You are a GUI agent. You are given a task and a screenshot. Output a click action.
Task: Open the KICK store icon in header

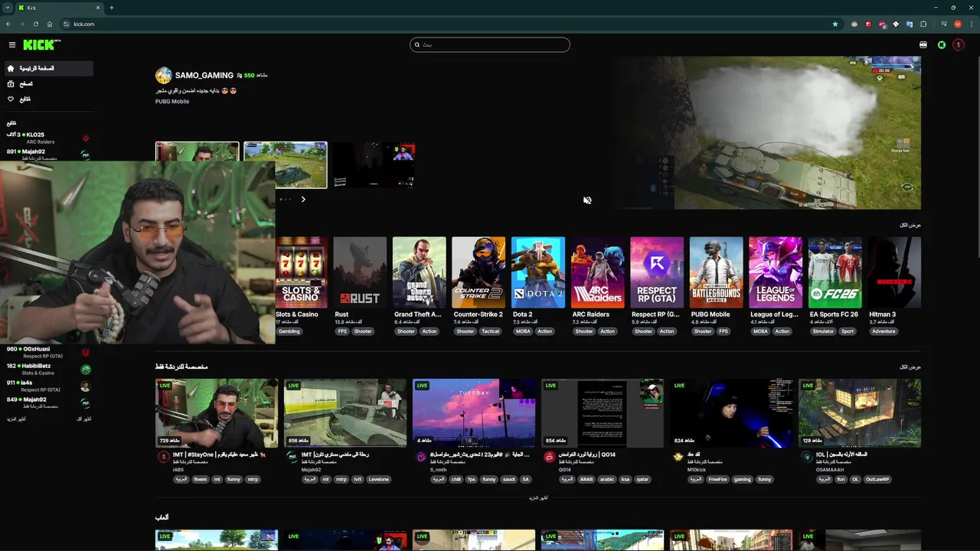click(x=923, y=45)
